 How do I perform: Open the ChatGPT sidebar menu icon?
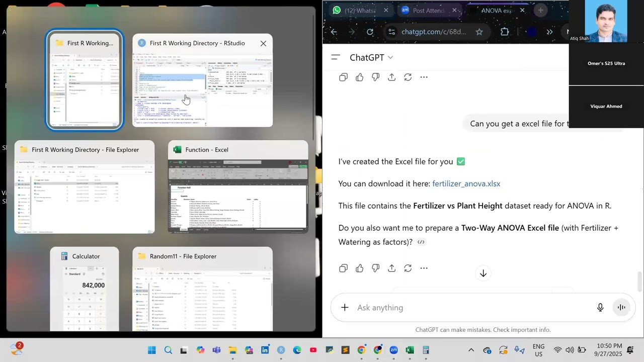point(336,57)
